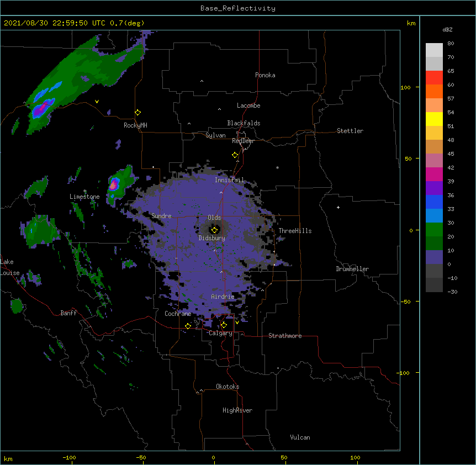
Task: Click the Base_Reflectivity title text
Action: coord(237,8)
